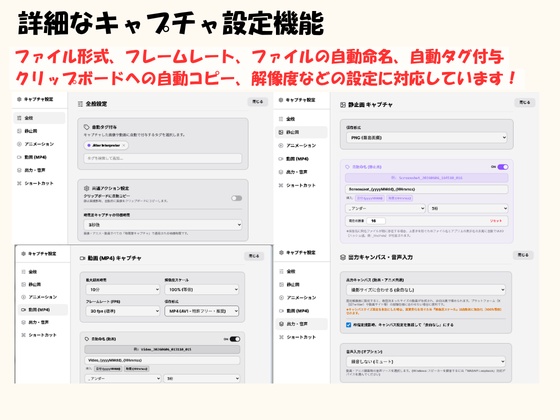Image resolution: width=560 pixels, height=420 pixels.
Task: Select 全般 icon in 全般設定 panel sidebar
Action: (19, 118)
